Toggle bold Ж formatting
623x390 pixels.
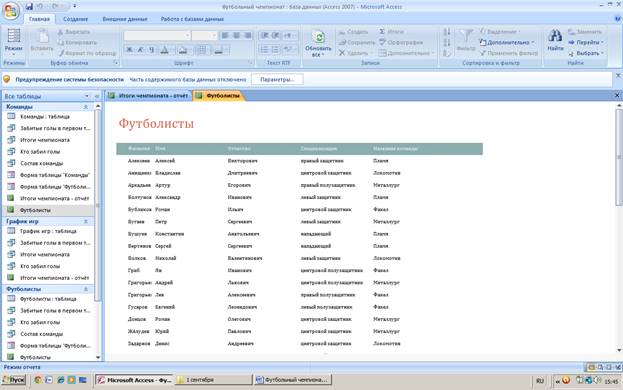(x=130, y=50)
